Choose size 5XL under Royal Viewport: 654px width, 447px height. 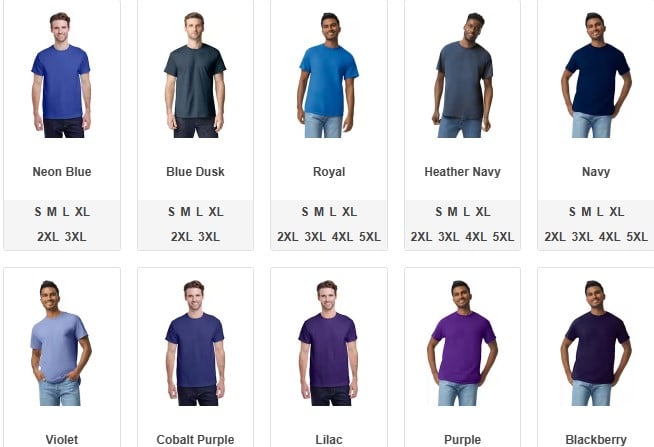point(370,237)
